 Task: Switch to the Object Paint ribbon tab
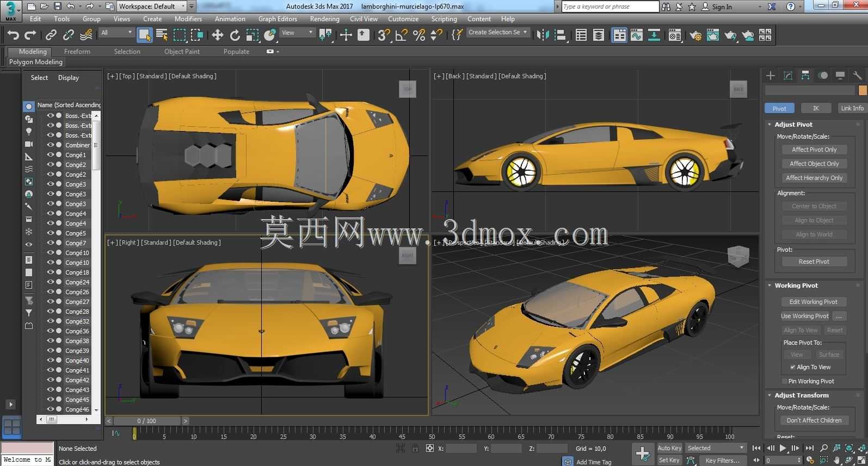click(x=182, y=52)
